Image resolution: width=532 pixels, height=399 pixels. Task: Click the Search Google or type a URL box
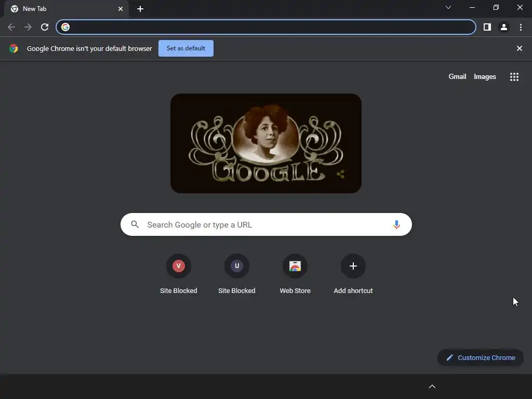point(266,224)
